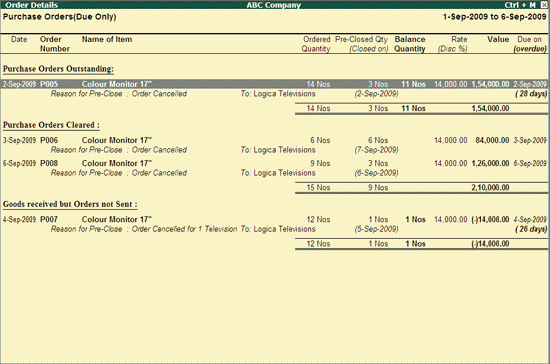This screenshot has height=364, width=550.
Task: Select highlighted order P005 row
Action: (275, 84)
